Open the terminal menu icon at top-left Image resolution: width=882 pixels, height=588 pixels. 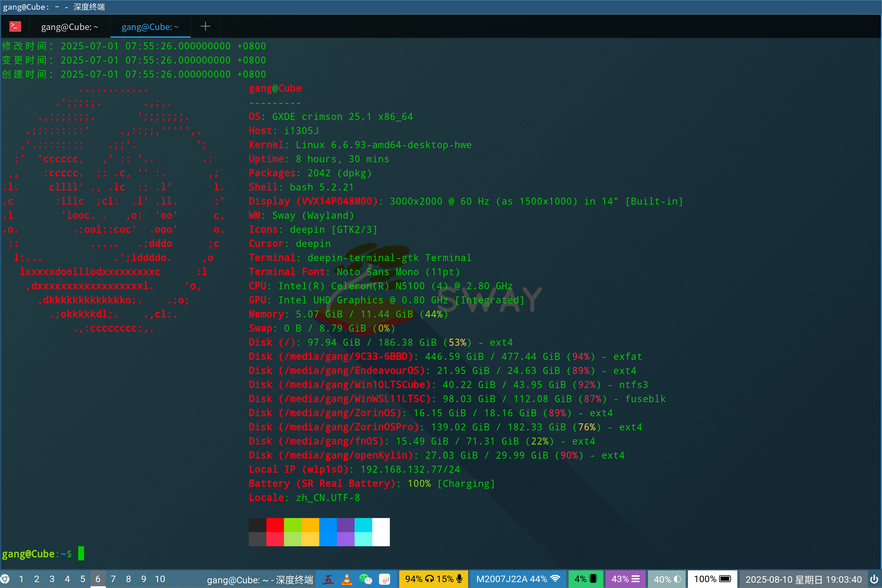point(15,26)
